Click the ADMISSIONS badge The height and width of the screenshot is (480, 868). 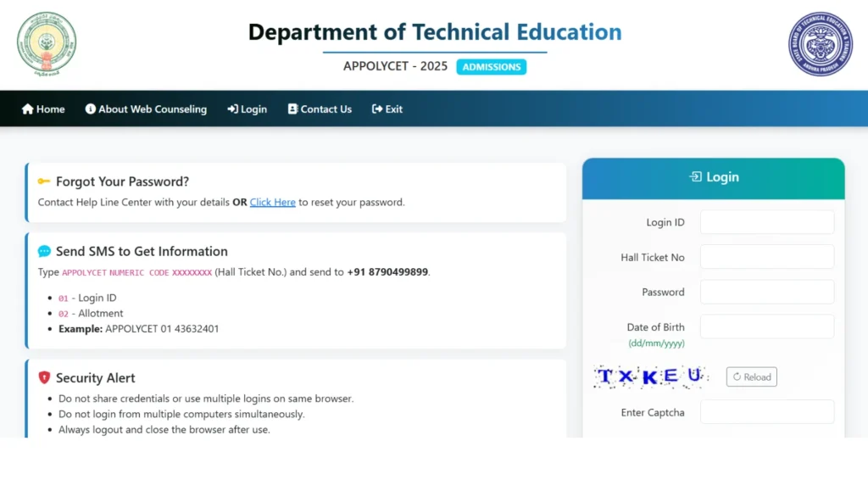coord(492,66)
